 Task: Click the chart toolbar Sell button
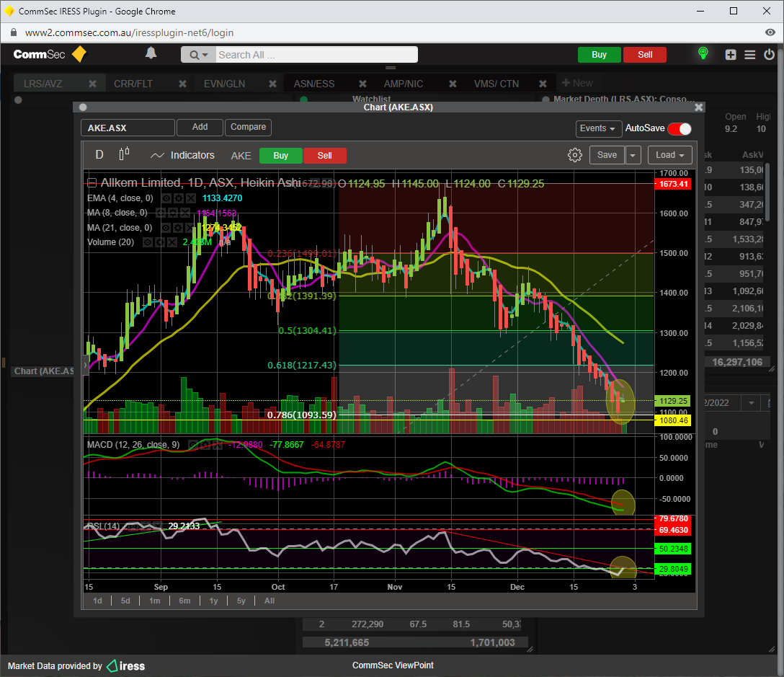[324, 156]
